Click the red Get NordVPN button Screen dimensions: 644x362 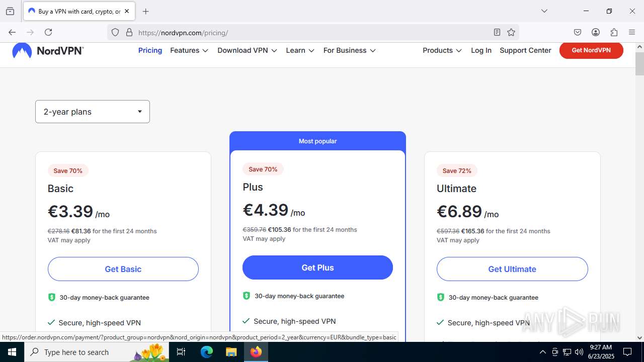591,50
